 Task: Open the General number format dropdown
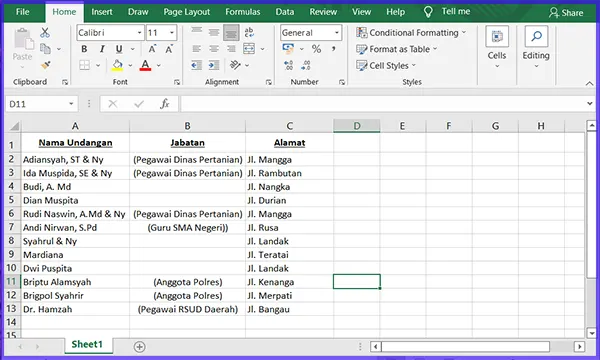337,33
